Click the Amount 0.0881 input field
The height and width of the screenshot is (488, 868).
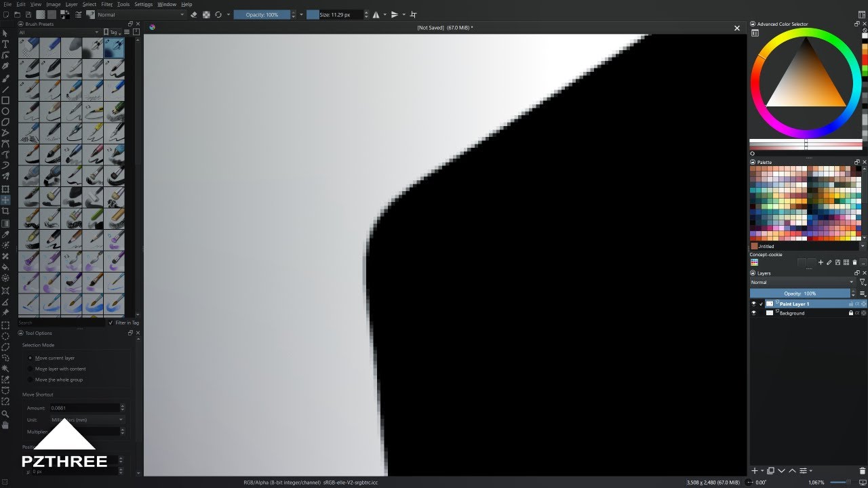click(x=85, y=408)
